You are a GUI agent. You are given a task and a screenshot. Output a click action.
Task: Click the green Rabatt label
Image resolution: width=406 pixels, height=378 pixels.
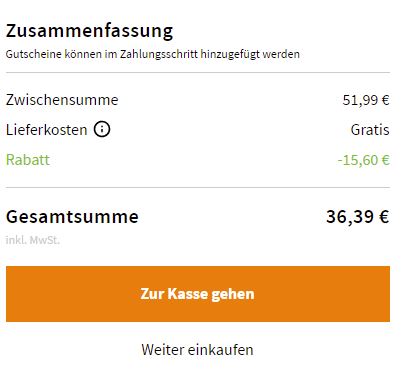(x=28, y=160)
